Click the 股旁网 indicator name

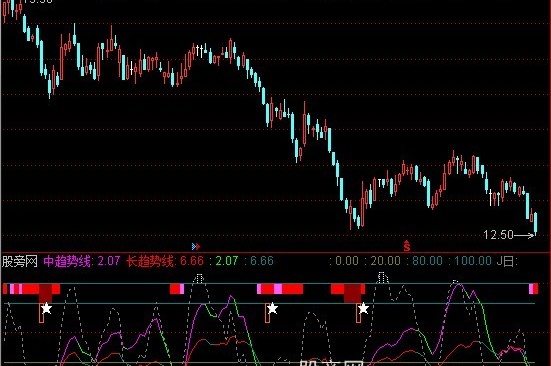click(x=20, y=261)
